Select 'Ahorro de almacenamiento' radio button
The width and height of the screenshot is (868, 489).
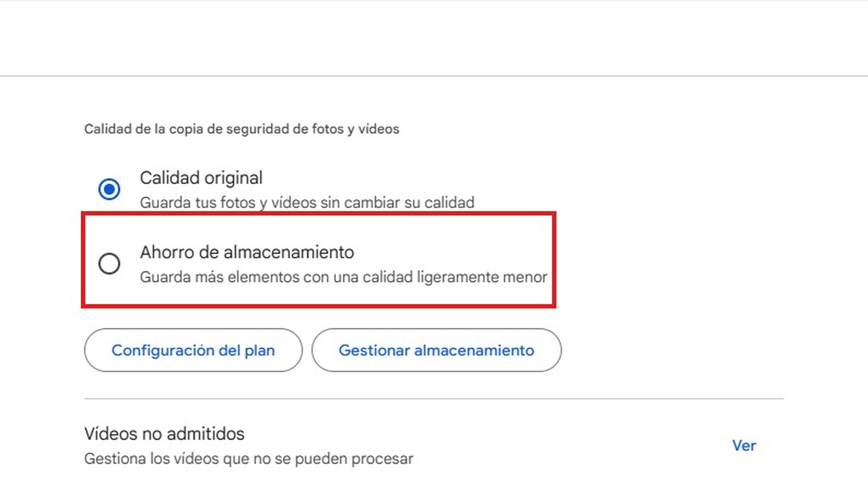pos(109,263)
